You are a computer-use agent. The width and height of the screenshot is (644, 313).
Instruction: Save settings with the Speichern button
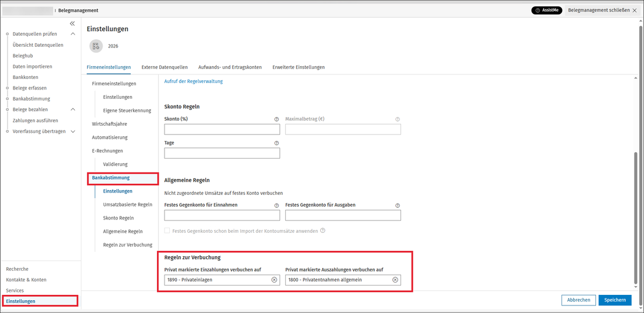tap(615, 300)
